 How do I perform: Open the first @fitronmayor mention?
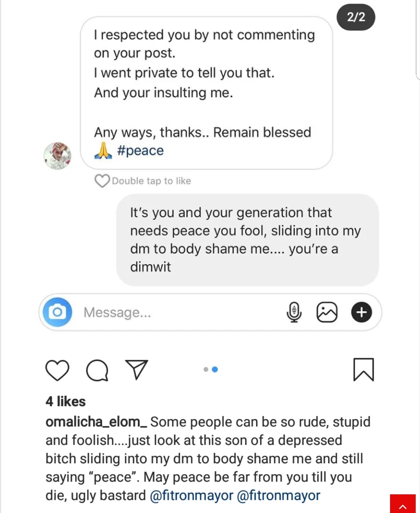coord(191,495)
